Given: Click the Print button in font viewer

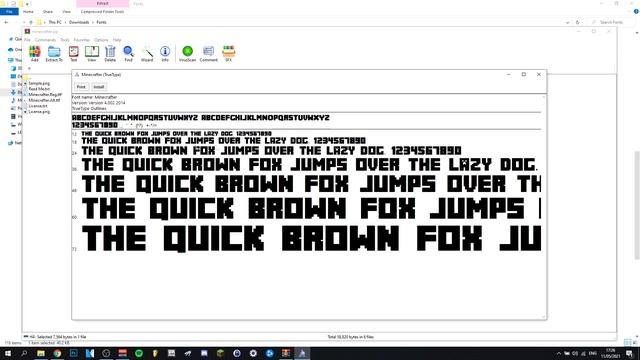Looking at the screenshot, I should pos(81,87).
